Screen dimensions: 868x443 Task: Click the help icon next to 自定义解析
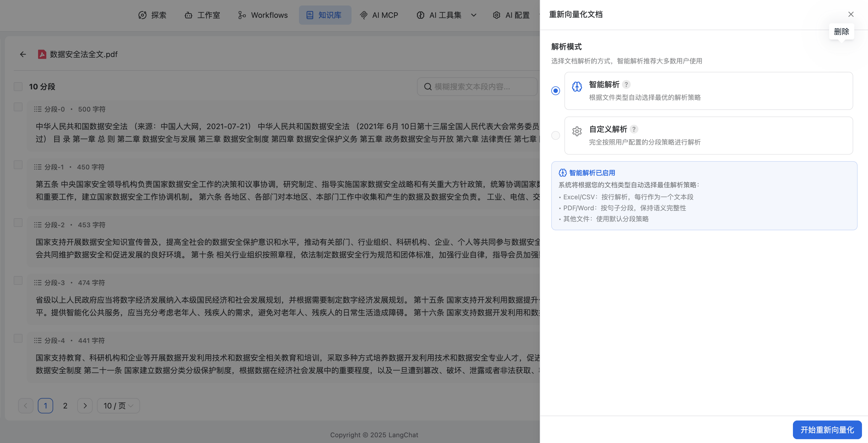click(x=633, y=129)
